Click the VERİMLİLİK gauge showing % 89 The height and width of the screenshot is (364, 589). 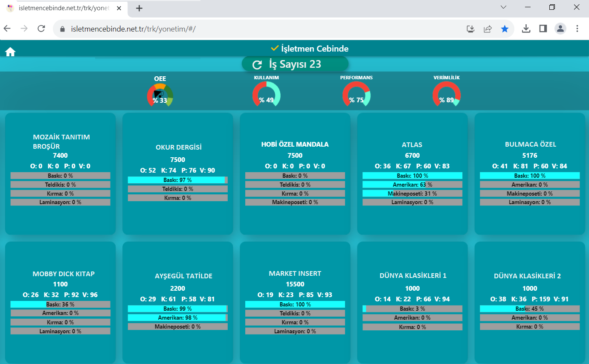click(446, 94)
